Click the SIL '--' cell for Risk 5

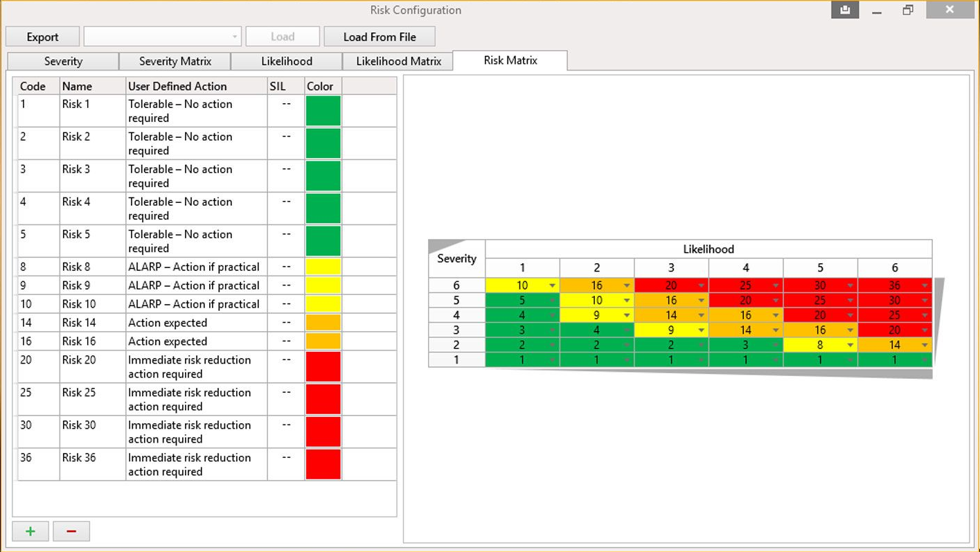pyautogui.click(x=286, y=241)
